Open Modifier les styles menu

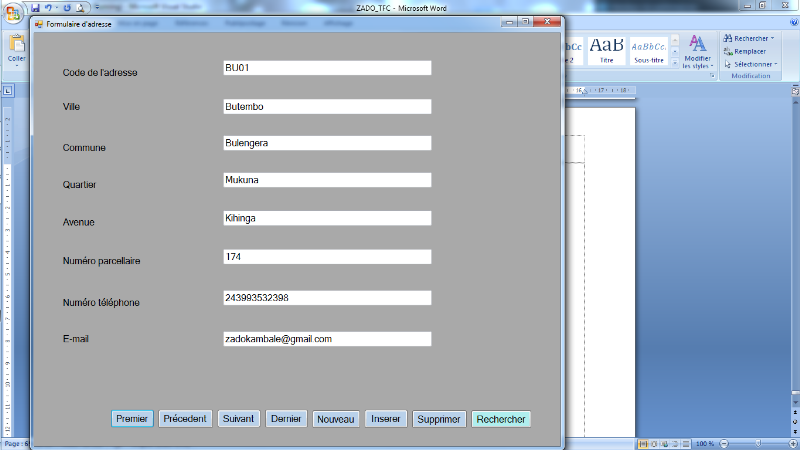click(x=697, y=52)
